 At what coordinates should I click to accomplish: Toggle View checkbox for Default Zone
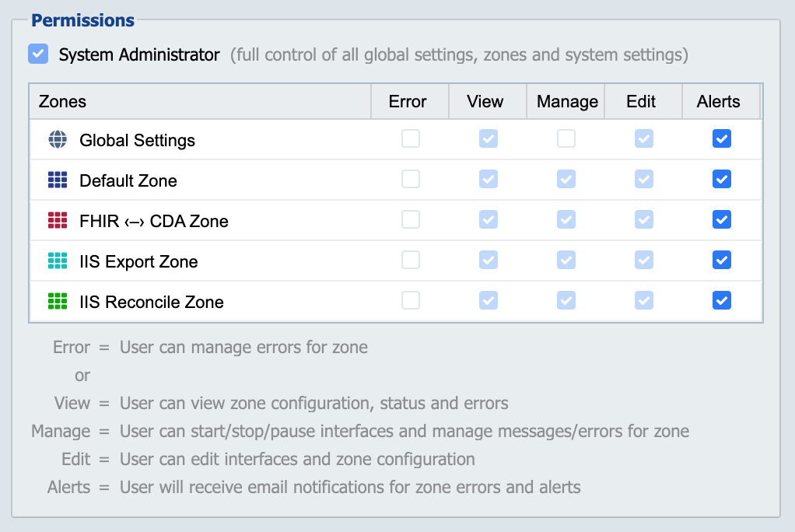(x=489, y=179)
